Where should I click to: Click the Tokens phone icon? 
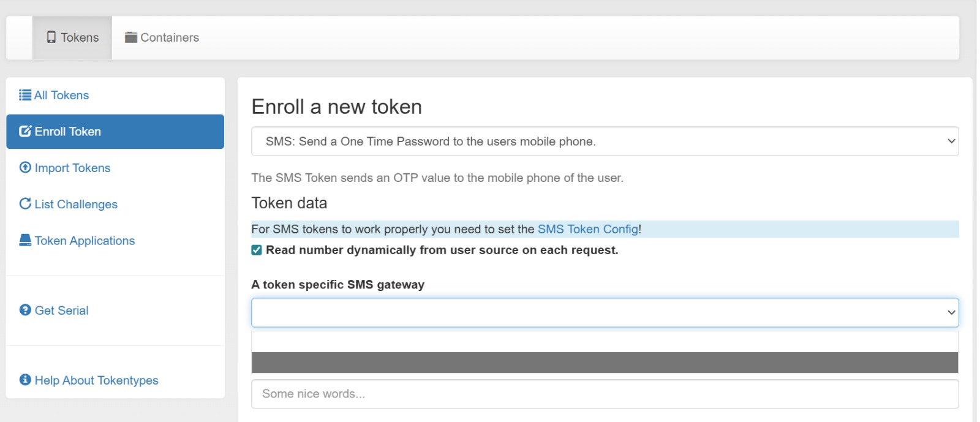tap(51, 37)
